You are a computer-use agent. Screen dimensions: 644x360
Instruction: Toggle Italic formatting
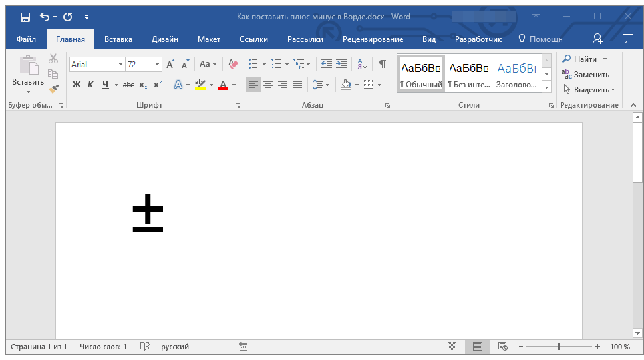[90, 85]
